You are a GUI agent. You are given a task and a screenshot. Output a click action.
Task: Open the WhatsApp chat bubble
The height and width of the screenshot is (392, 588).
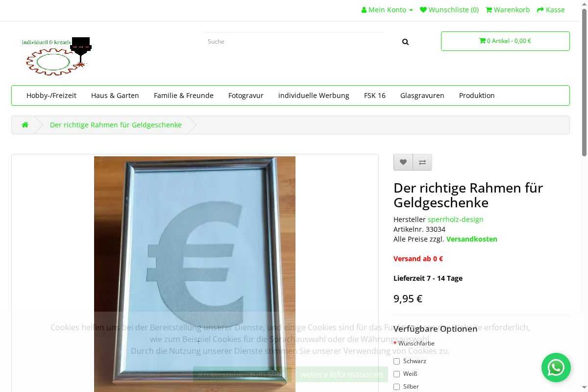tap(556, 367)
